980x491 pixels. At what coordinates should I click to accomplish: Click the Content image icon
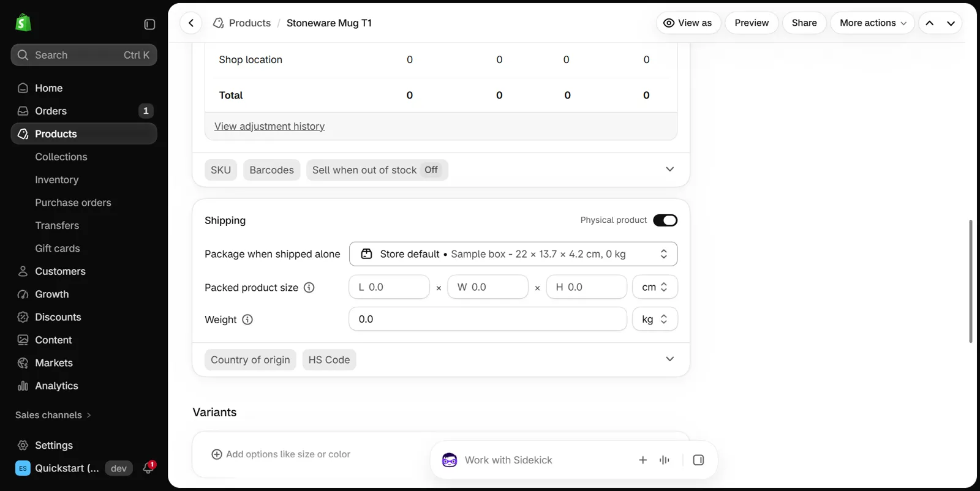[23, 340]
